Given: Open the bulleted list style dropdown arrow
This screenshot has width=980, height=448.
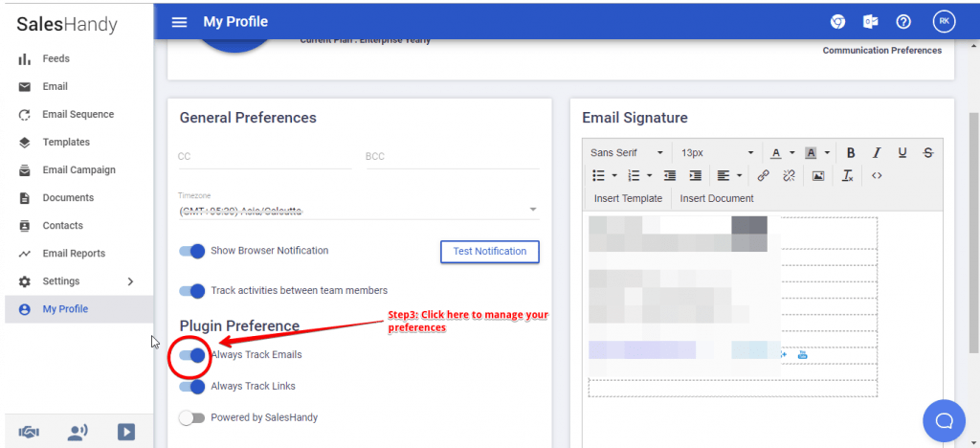Looking at the screenshot, I should 614,176.
